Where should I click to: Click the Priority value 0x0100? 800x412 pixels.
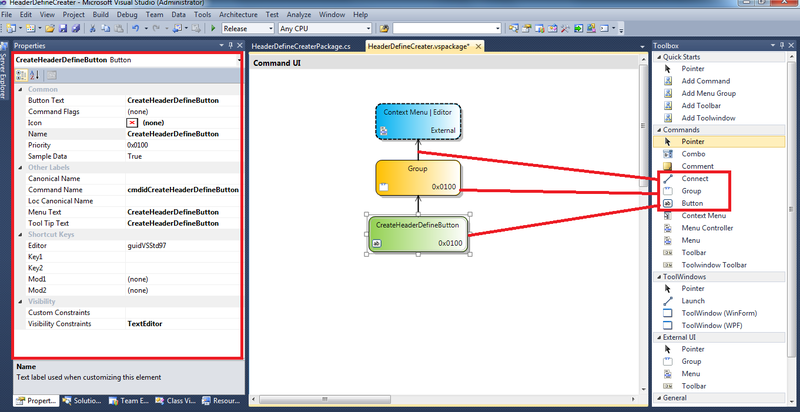pos(182,145)
